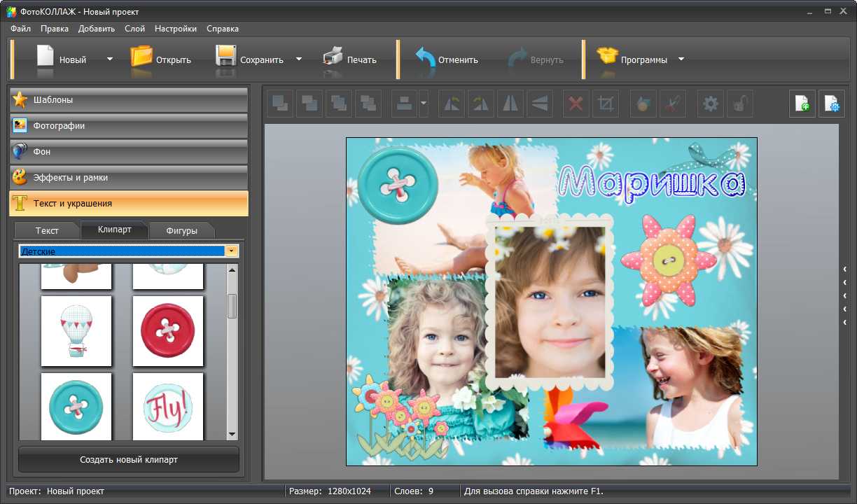Click the page settings icon with gear
The height and width of the screenshot is (504, 857).
[832, 104]
